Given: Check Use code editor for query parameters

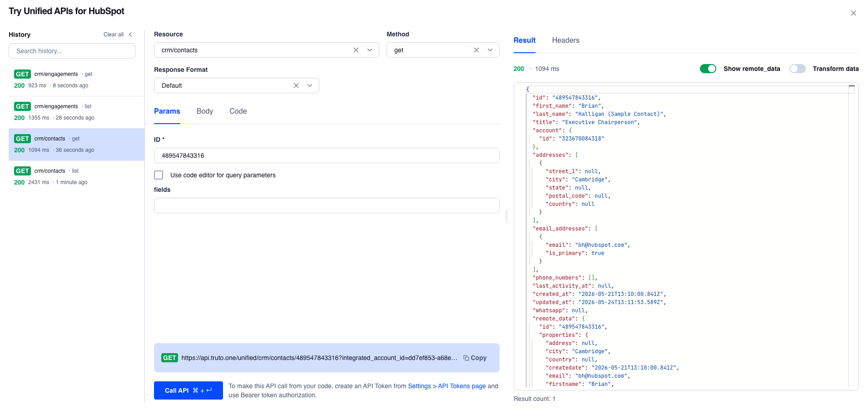Looking at the screenshot, I should point(159,175).
